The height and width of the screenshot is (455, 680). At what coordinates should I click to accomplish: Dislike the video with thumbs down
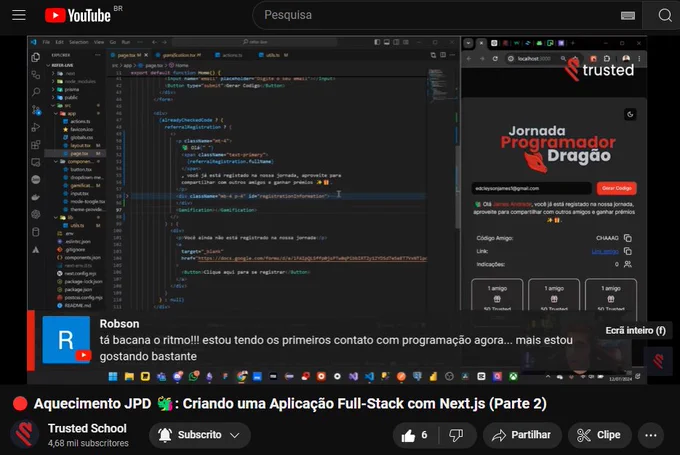click(456, 435)
